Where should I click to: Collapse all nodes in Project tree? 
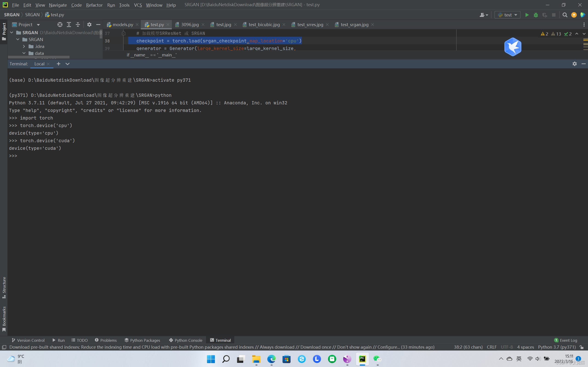coord(78,24)
